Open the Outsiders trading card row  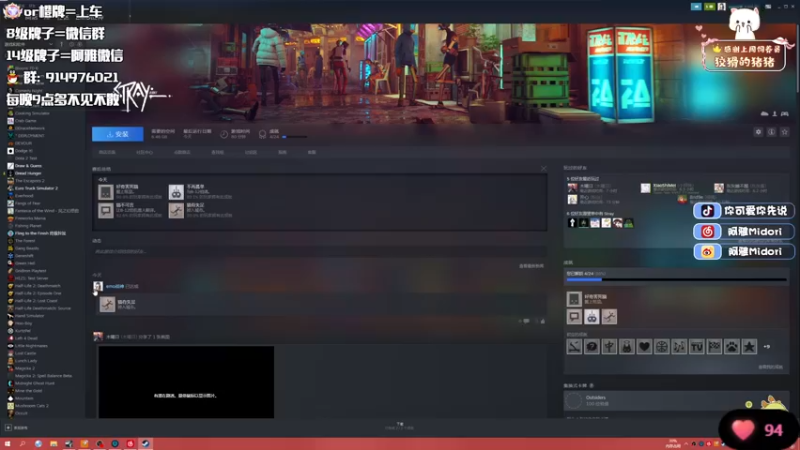(676, 401)
